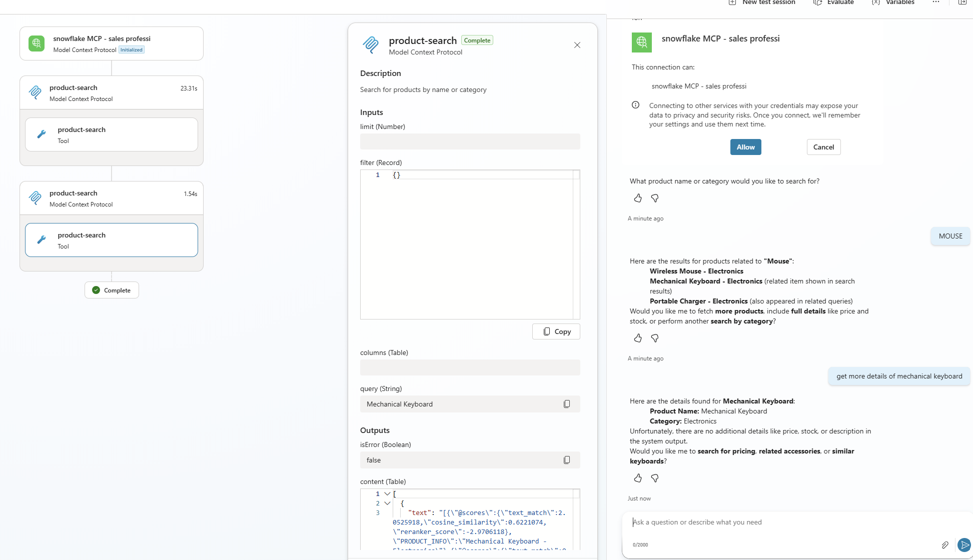This screenshot has height=560, width=973.
Task: Collapse line 2 object in content
Action: 387,503
